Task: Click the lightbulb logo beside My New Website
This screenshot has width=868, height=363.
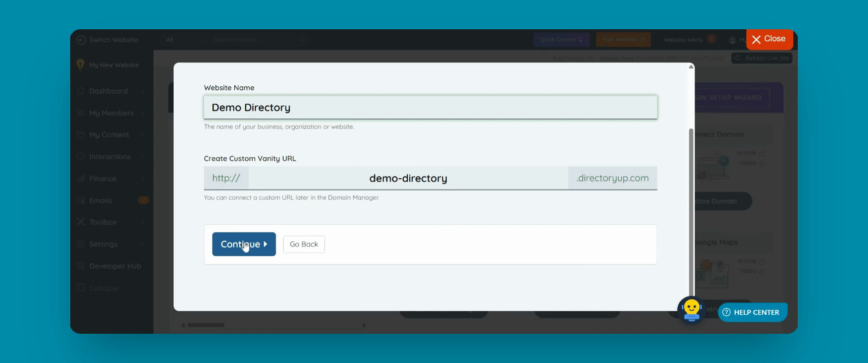Action: coord(80,65)
